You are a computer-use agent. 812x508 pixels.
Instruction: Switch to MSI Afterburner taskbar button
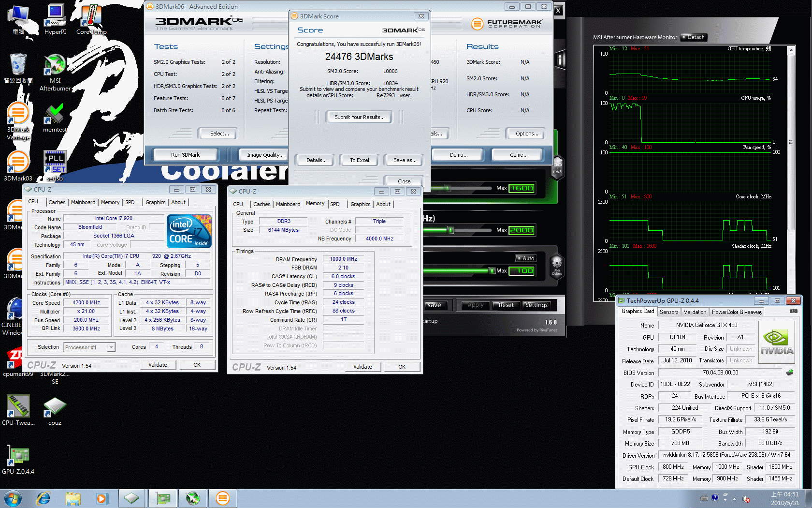point(193,498)
